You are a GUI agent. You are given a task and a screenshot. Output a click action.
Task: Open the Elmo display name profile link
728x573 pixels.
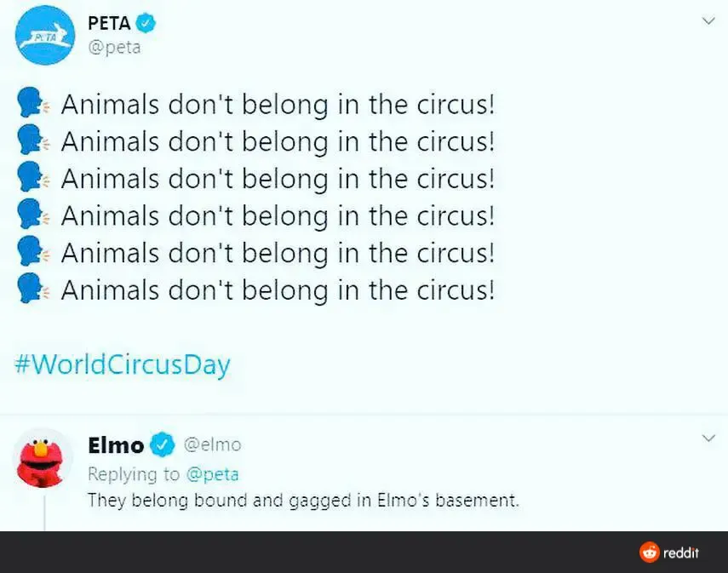[116, 444]
